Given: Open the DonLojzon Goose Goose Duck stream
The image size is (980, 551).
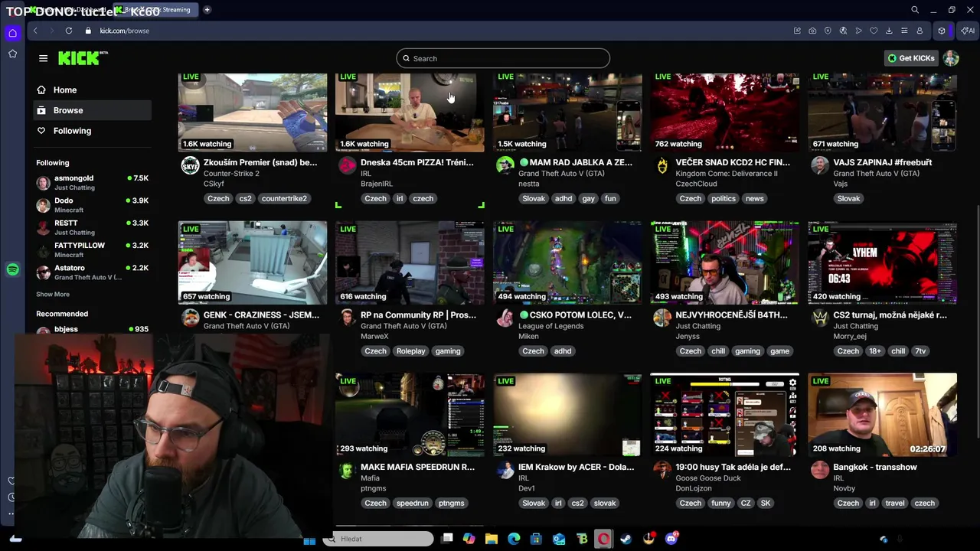Looking at the screenshot, I should point(724,415).
